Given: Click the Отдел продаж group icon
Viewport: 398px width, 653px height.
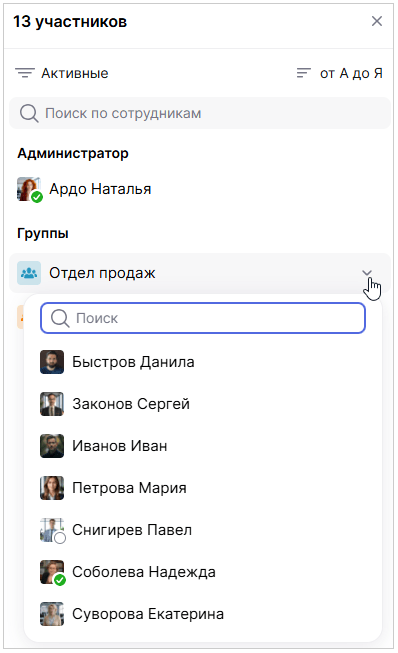Looking at the screenshot, I should pyautogui.click(x=29, y=273).
